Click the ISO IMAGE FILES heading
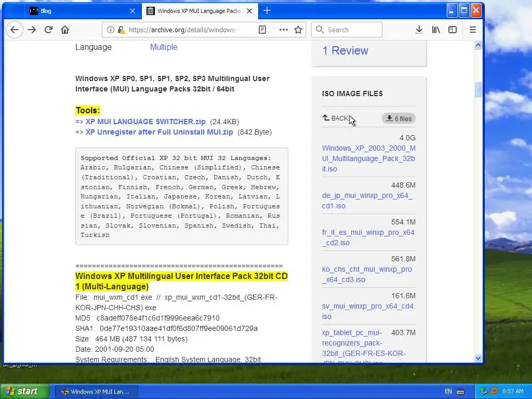532x399 pixels. [x=352, y=94]
